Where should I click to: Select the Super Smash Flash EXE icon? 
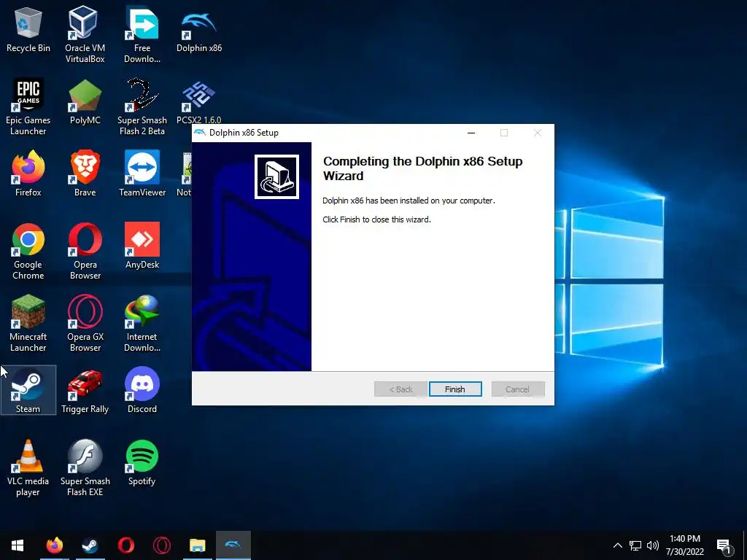[x=85, y=468]
